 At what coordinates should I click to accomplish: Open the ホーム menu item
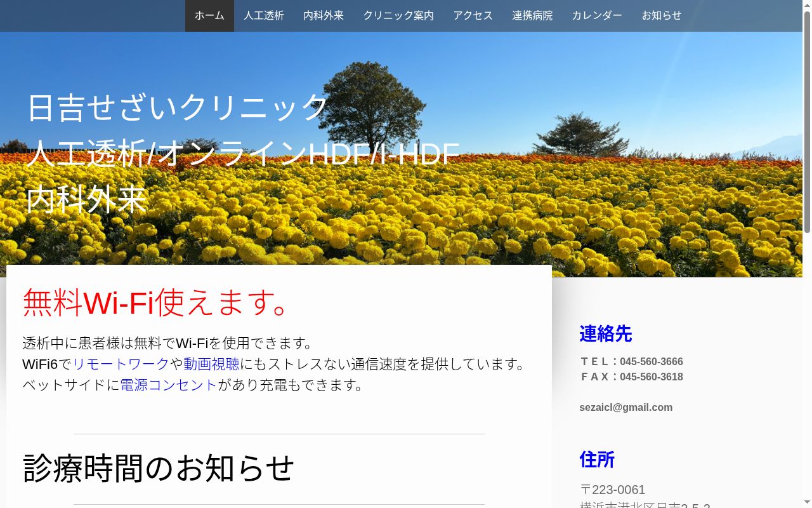(x=209, y=16)
